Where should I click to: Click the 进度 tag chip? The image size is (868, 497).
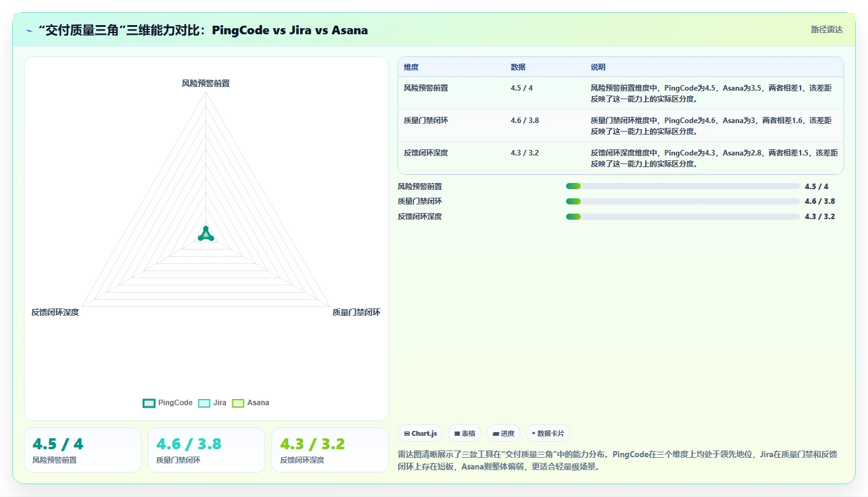(504, 433)
